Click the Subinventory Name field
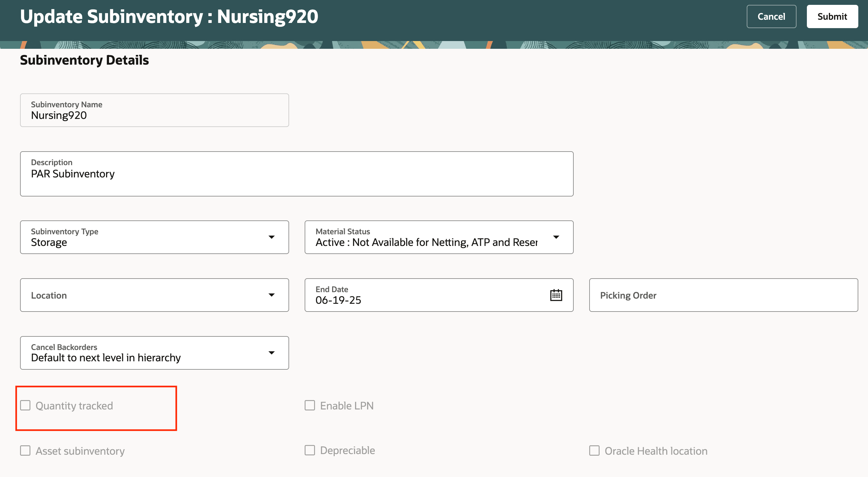The height and width of the screenshot is (477, 868). [154, 110]
